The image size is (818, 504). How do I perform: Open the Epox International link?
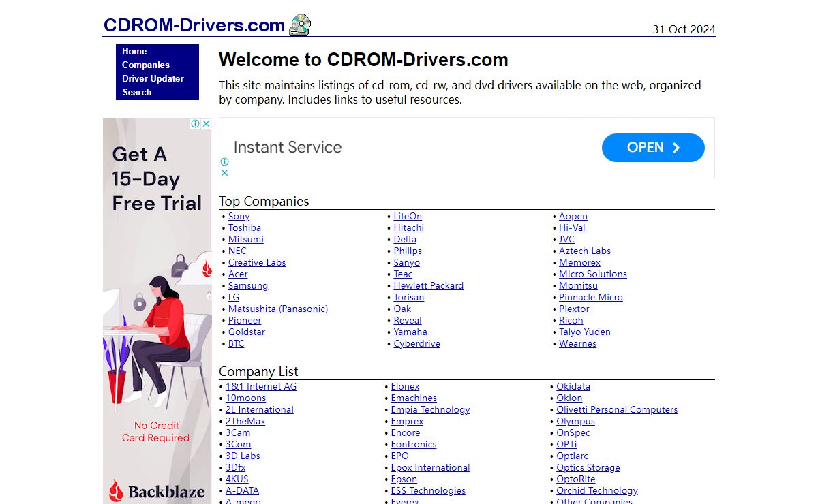click(x=430, y=467)
